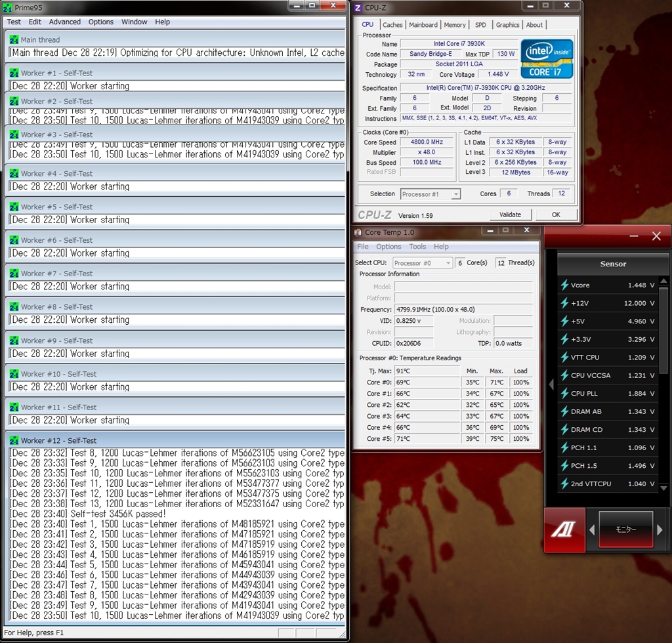Switch to the Memory tab in CPU-Z
Viewport: 672px width, 643px height.
(x=454, y=25)
